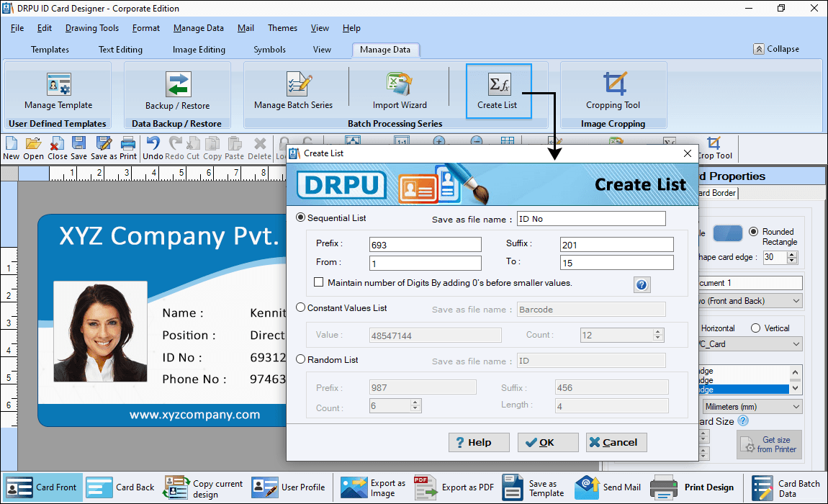Select the Crop Tool in quick toolbar
The width and height of the screenshot is (828, 504).
point(715,148)
